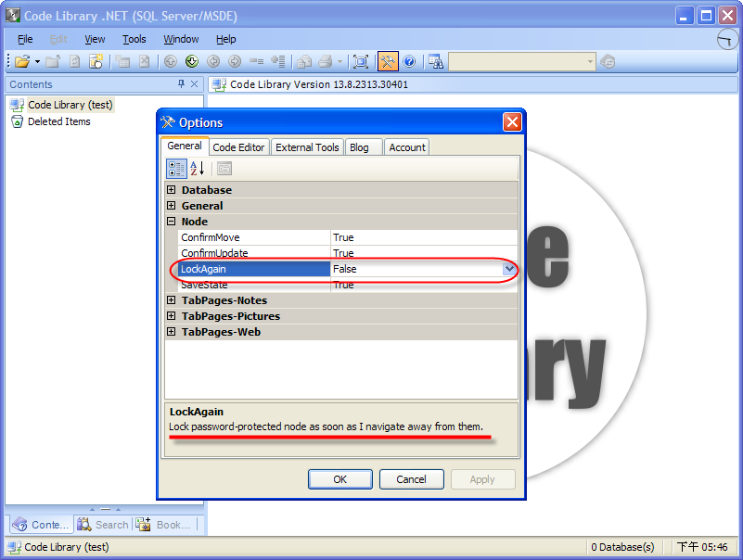This screenshot has height=560, width=743.
Task: Open the printer dropdown arrow
Action: point(339,62)
